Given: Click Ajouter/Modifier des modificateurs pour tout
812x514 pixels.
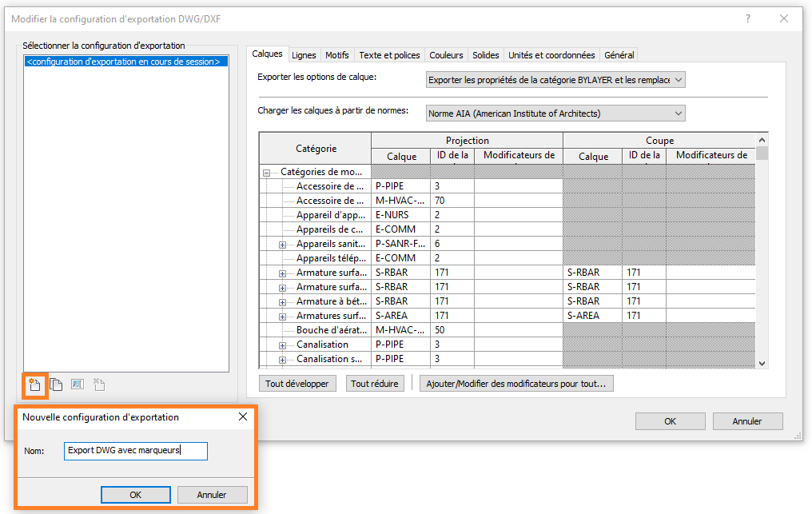Looking at the screenshot, I should pos(516,384).
